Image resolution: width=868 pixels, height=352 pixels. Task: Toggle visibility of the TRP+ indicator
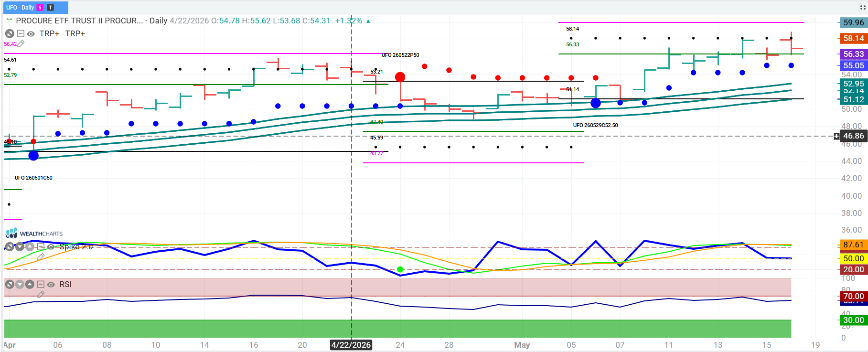tap(31, 34)
